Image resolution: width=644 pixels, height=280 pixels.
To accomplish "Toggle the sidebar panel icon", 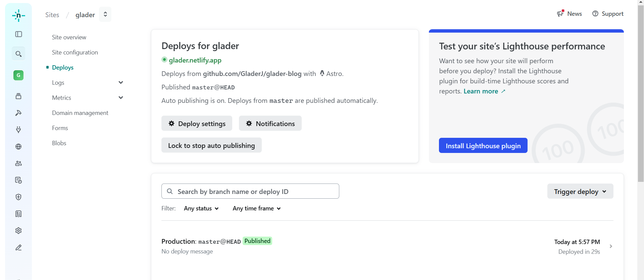I will 18,34.
